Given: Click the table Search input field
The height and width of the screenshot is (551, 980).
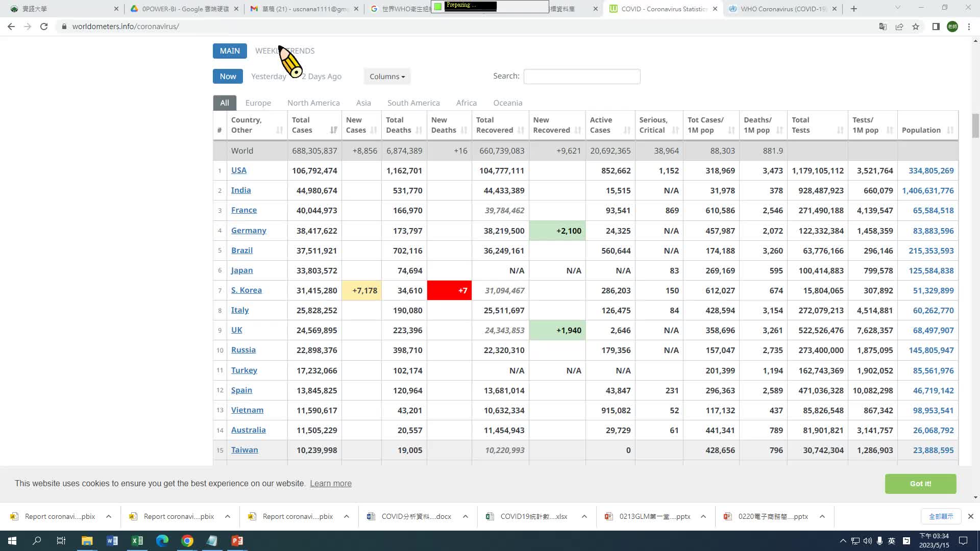Looking at the screenshot, I should point(582,77).
